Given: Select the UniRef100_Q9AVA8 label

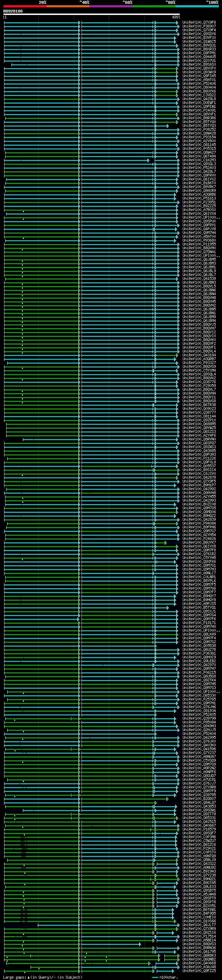Looking at the screenshot, I should point(199,493).
